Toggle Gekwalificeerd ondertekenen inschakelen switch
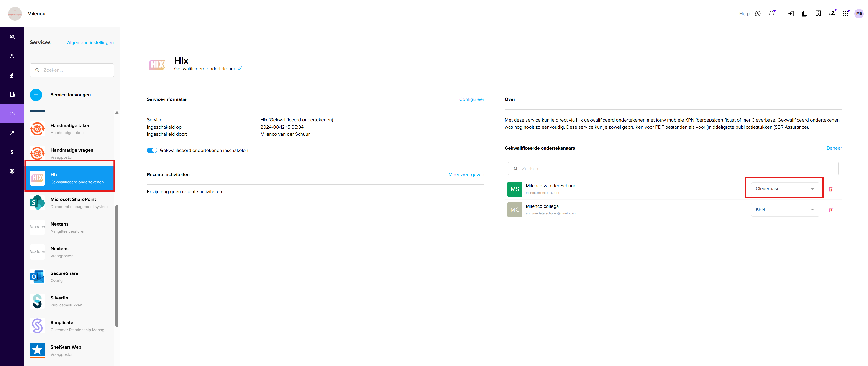 point(152,151)
